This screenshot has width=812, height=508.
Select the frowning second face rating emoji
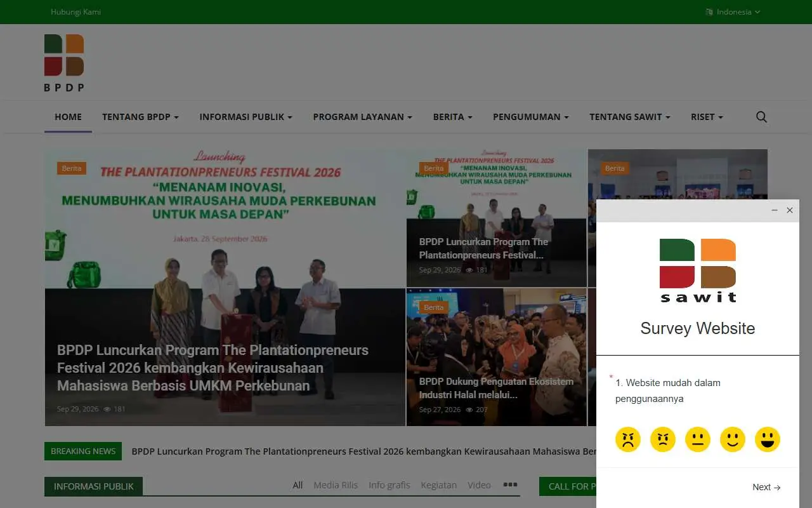tap(663, 439)
